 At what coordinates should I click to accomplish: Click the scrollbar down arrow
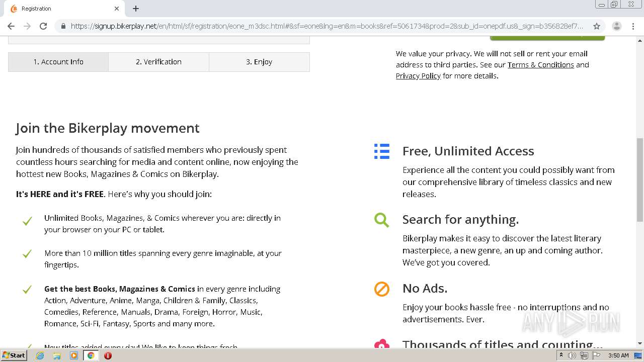pyautogui.click(x=639, y=344)
